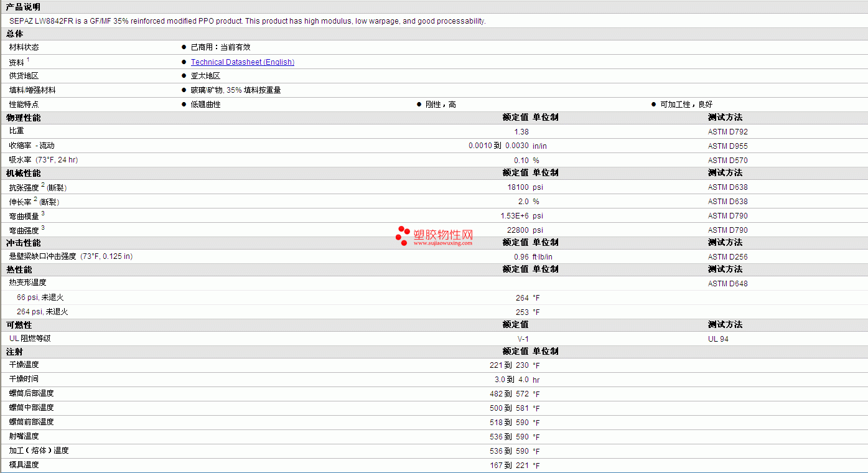Select the '产品说明' section header
The width and height of the screenshot is (868, 473).
click(23, 7)
